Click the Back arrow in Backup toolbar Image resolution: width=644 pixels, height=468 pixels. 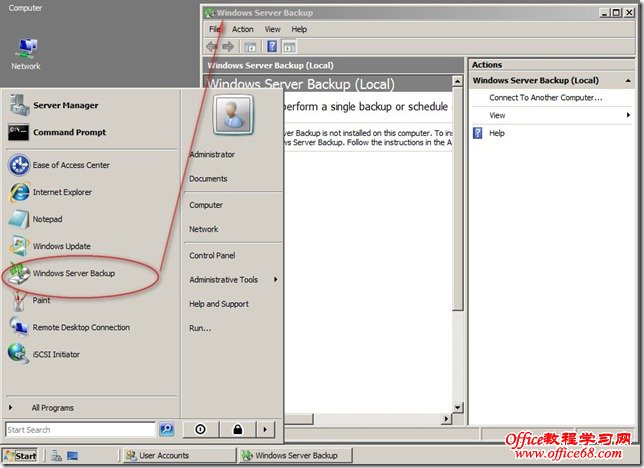[x=212, y=47]
